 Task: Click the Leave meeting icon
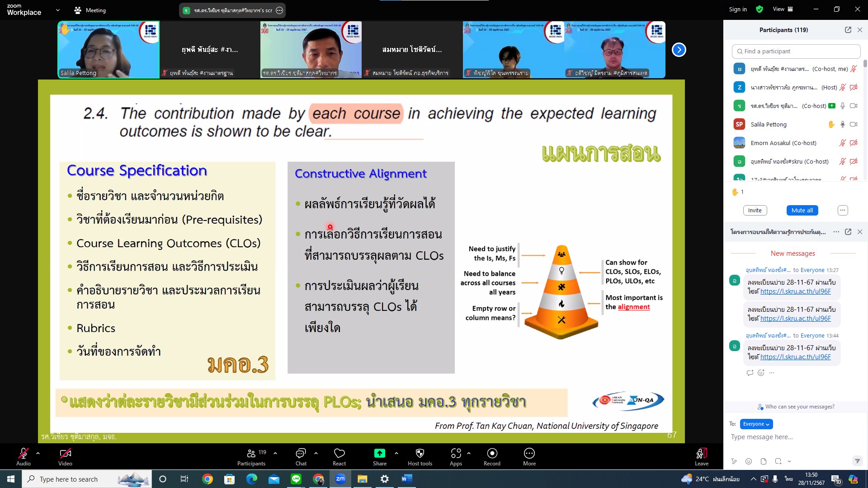coord(702,453)
